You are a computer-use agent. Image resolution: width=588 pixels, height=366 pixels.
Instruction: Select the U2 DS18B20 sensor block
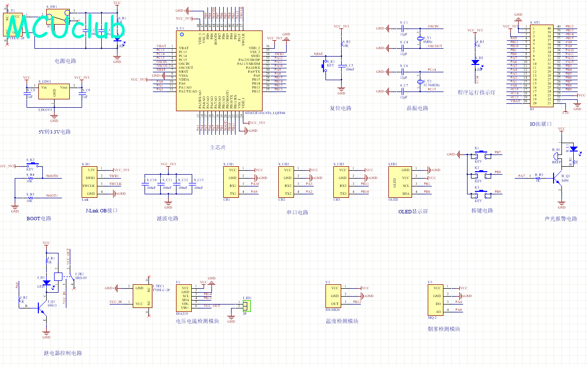tap(333, 296)
